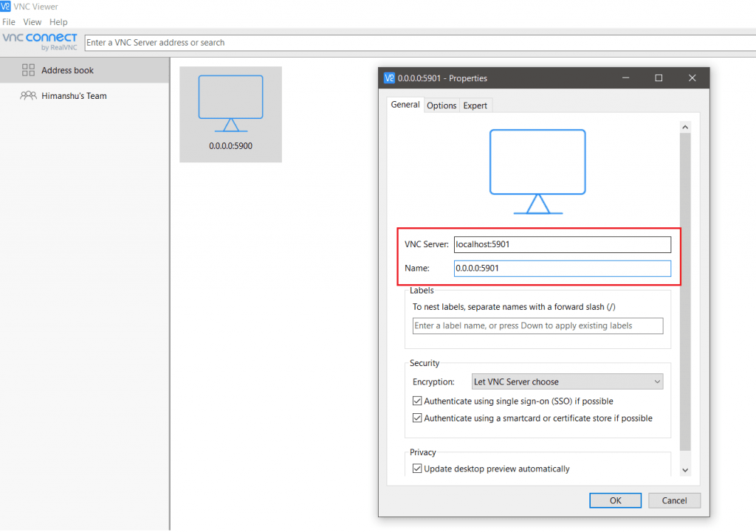The image size is (756, 532).
Task: Open the Help menu
Action: [58, 22]
